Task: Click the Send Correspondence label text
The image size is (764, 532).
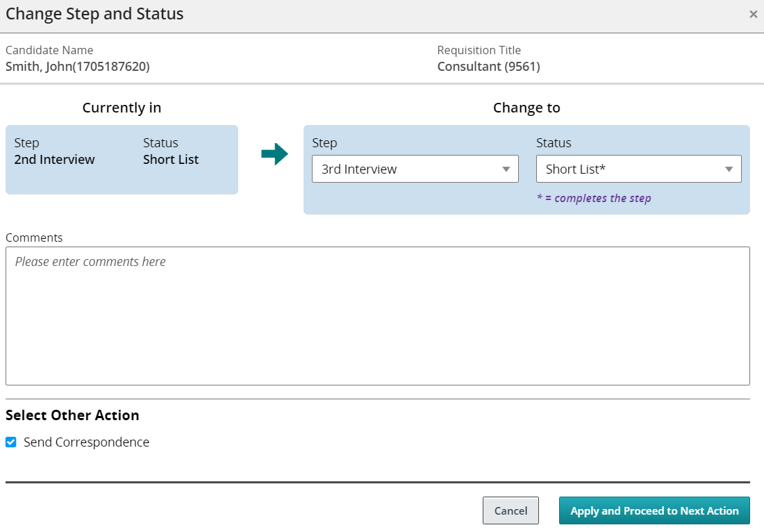Action: click(86, 442)
